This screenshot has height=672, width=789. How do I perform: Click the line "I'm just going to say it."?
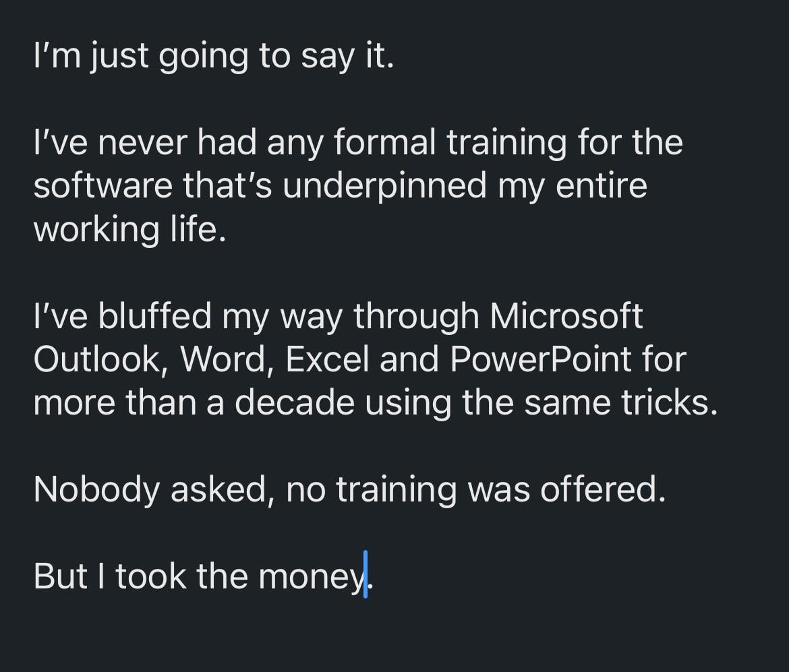click(213, 56)
